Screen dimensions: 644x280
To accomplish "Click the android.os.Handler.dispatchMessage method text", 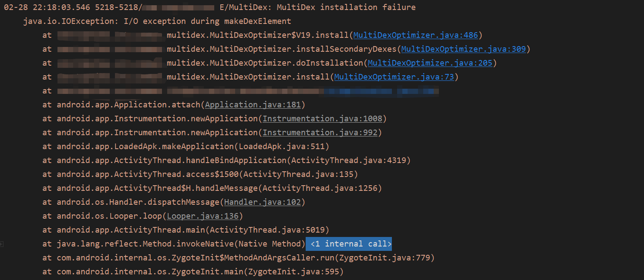I will pyautogui.click(x=138, y=202).
